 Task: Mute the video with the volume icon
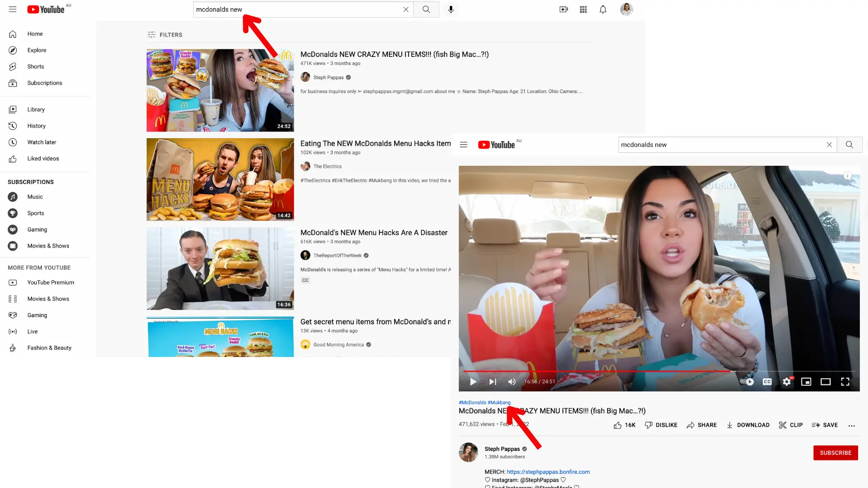[x=512, y=382]
